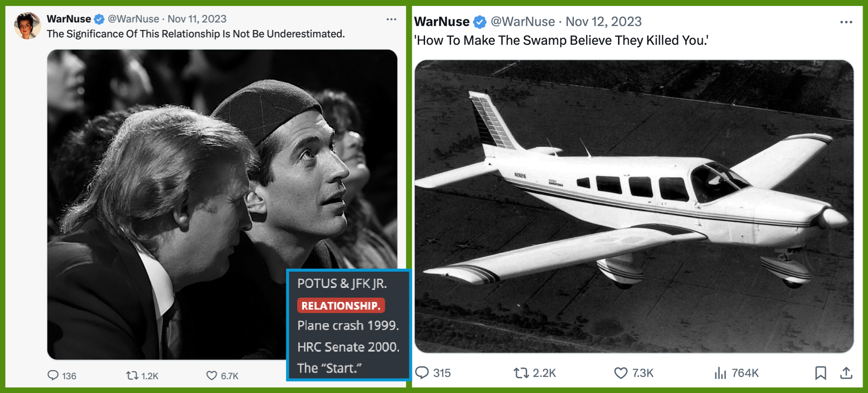Retweet the post with 1.2K reposts
Image resolution: width=868 pixels, height=393 pixels.
pyautogui.click(x=132, y=376)
